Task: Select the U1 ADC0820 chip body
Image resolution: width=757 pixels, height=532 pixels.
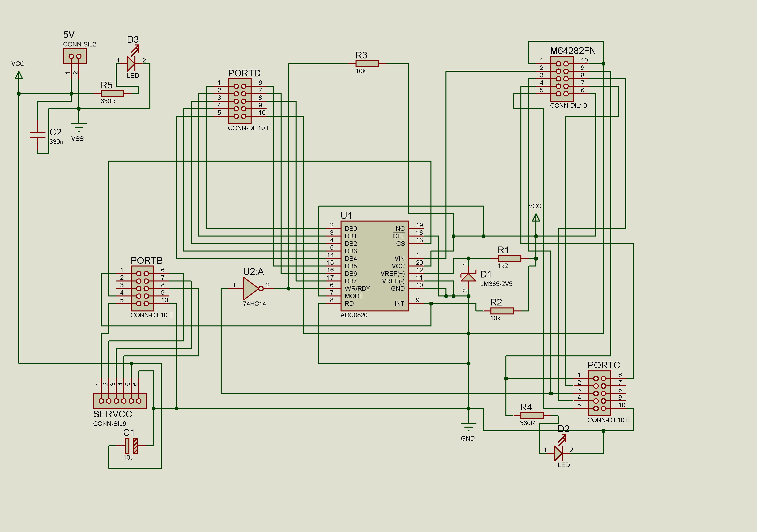Action: [375, 266]
